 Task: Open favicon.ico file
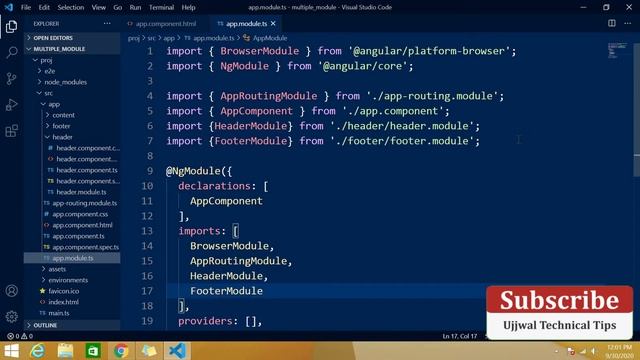(x=64, y=291)
